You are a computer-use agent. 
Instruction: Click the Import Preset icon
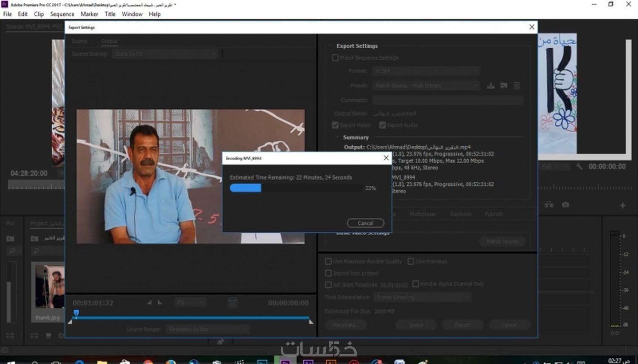coord(504,86)
